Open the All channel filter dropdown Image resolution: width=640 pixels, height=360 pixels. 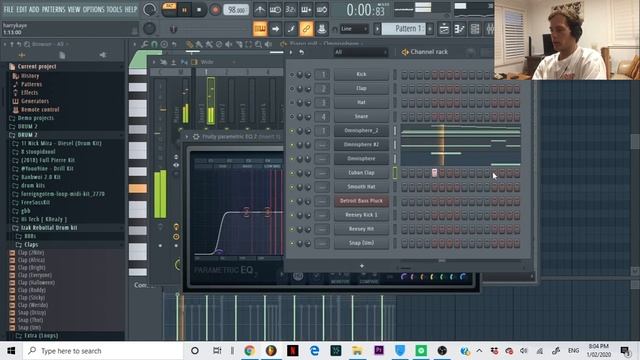point(360,52)
